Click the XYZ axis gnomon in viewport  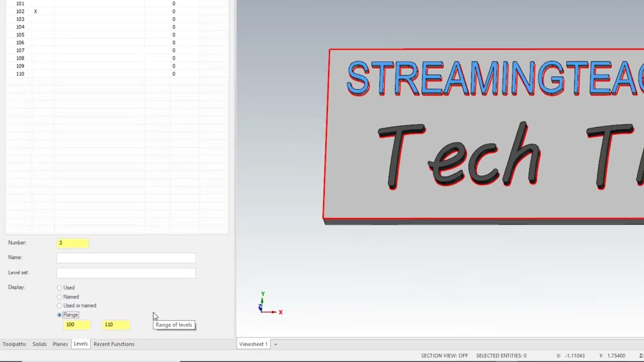[x=269, y=304]
